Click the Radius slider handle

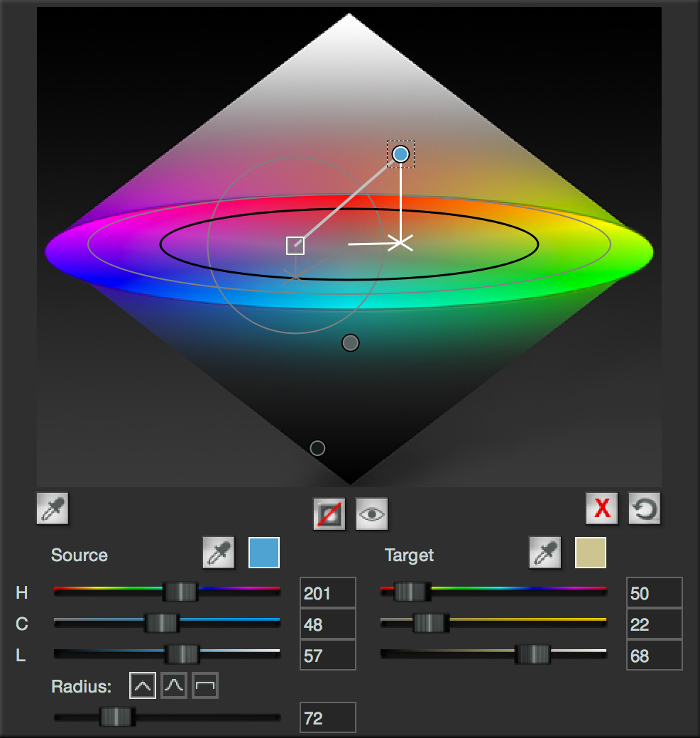point(116,717)
